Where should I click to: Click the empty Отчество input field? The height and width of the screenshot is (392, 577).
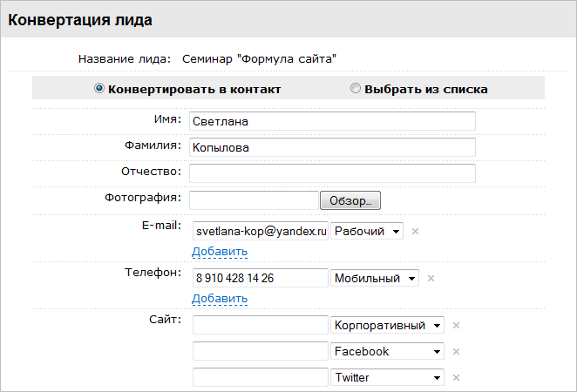(x=332, y=173)
